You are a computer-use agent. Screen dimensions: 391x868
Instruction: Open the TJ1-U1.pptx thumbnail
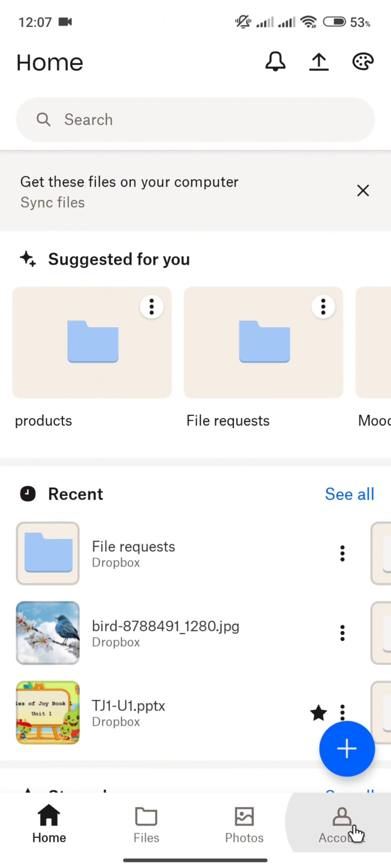click(48, 713)
